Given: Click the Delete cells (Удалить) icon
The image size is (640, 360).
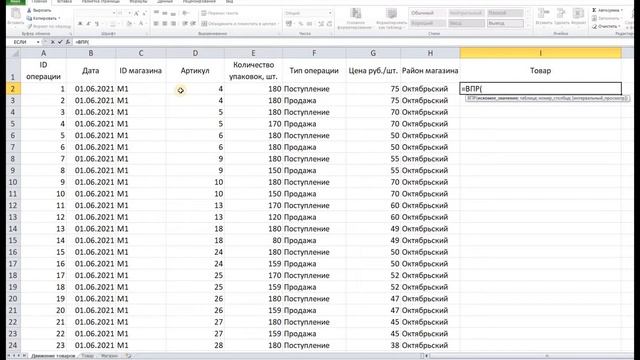Looking at the screenshot, I should pos(561,13).
